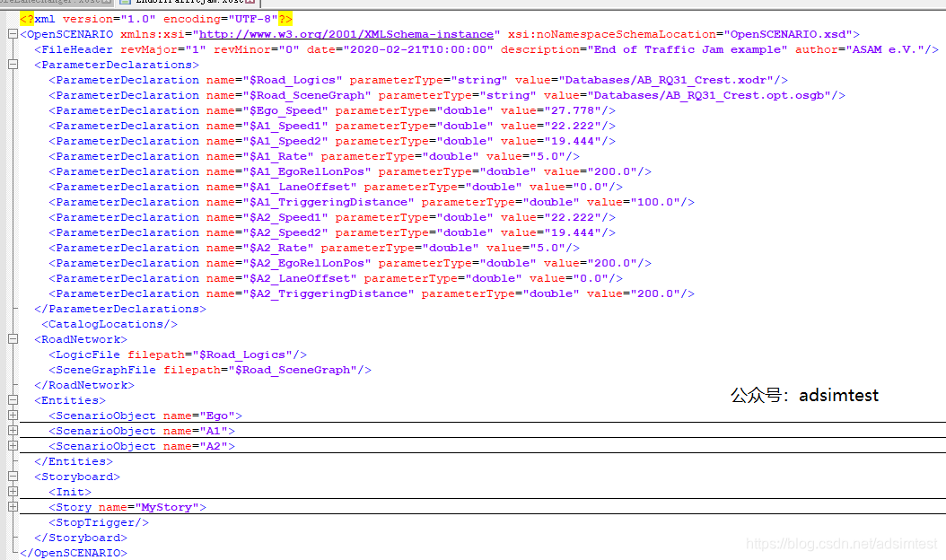The image size is (946, 560).
Task: Collapse the root OpenSCENARIO element
Action: click(13, 33)
